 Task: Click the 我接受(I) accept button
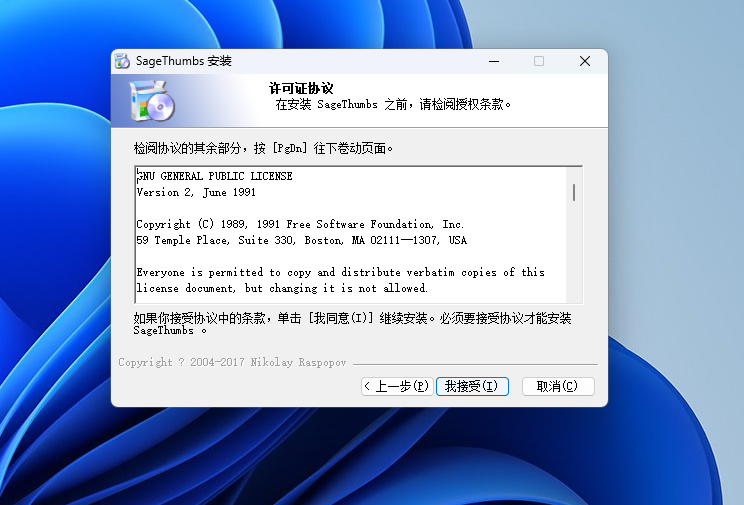tap(472, 386)
